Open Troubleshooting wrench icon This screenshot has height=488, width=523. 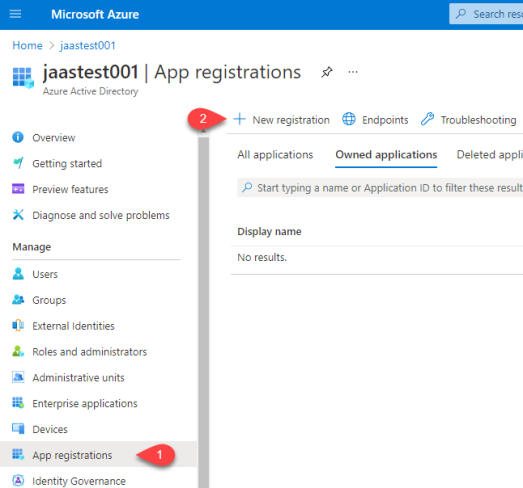point(427,119)
